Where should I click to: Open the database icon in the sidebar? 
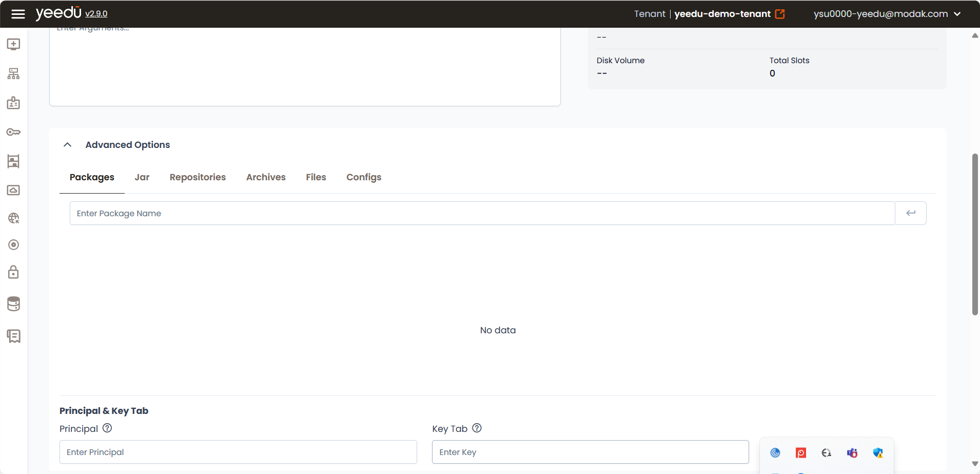click(14, 304)
